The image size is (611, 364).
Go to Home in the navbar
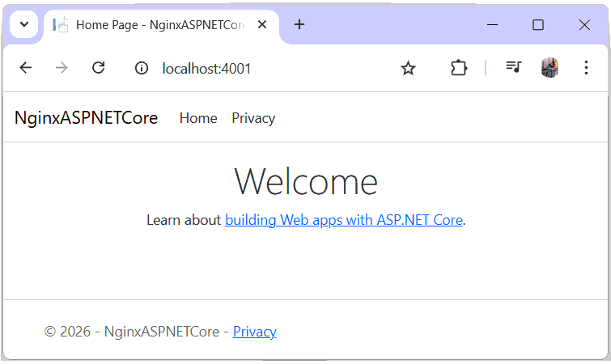click(198, 118)
